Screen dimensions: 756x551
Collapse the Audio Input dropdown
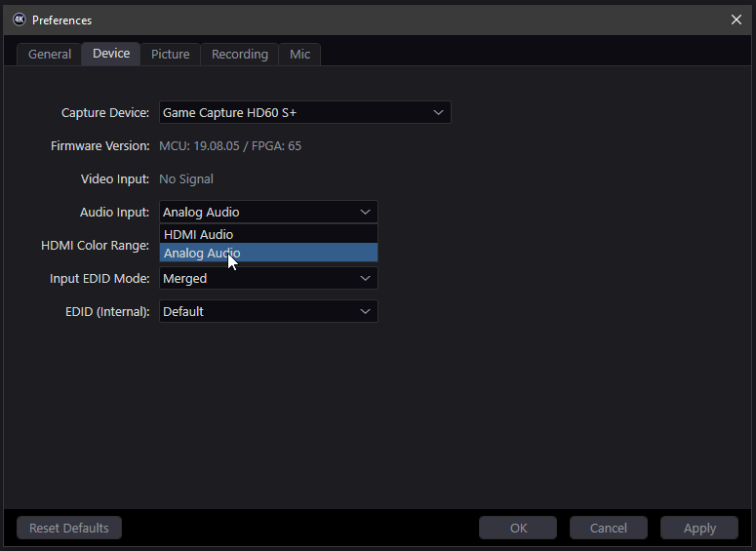(268, 212)
